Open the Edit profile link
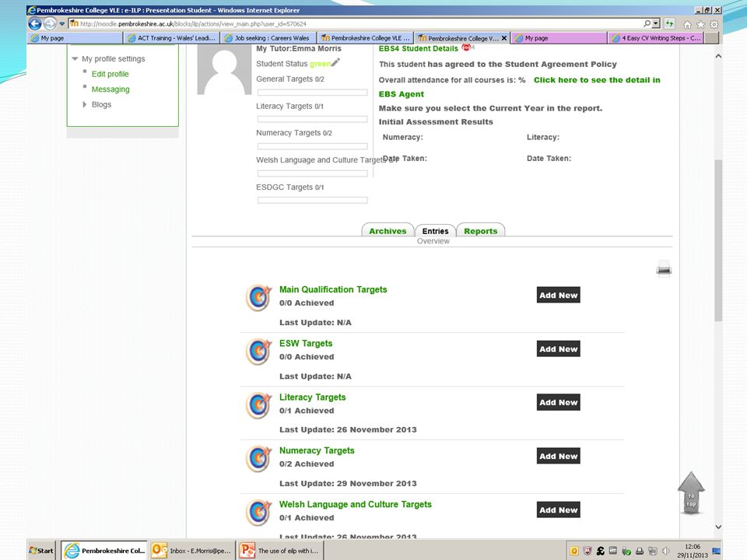The height and width of the screenshot is (560, 747). pos(110,74)
